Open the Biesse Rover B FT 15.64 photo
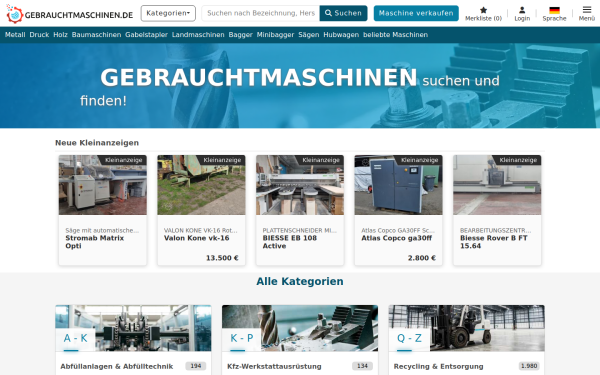 point(497,185)
